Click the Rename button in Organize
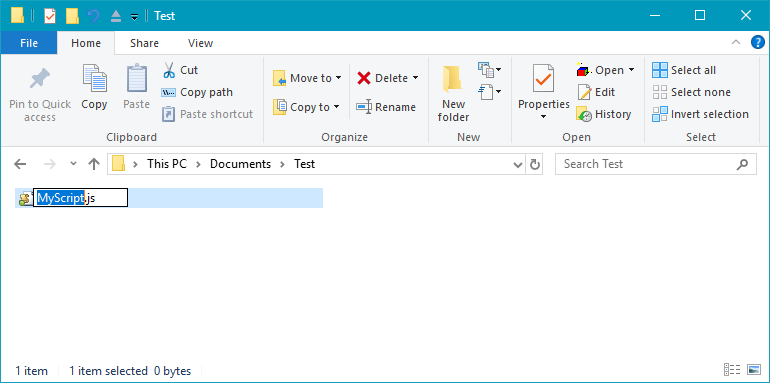Screen dimensions: 770x383 [x=385, y=107]
